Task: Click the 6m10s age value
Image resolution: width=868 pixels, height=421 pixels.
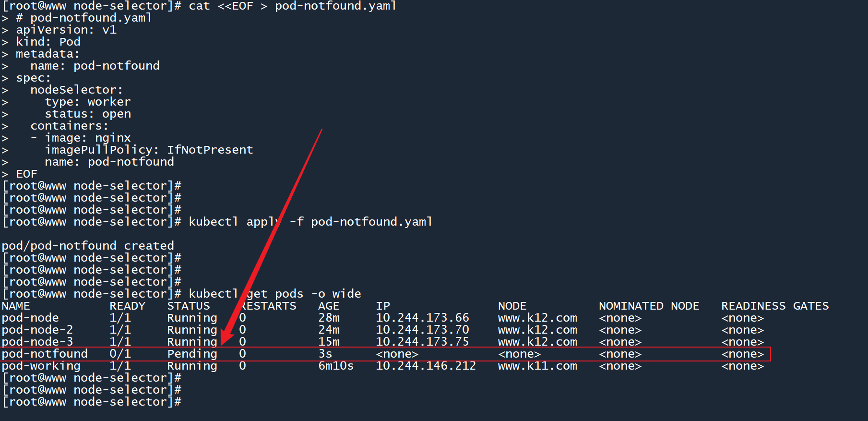Action: pyautogui.click(x=336, y=366)
